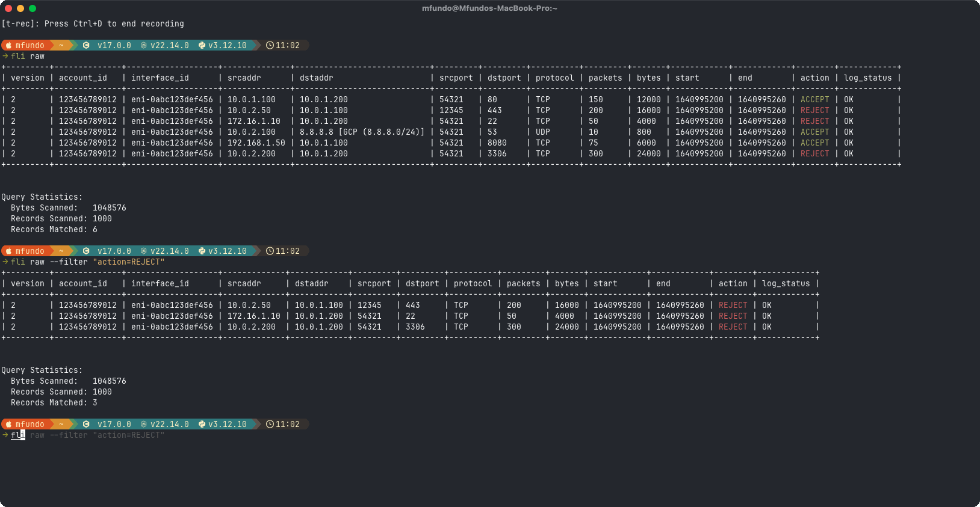Click the Node.js icon in the bottommost prompt
The image size is (980, 507).
[x=144, y=424]
